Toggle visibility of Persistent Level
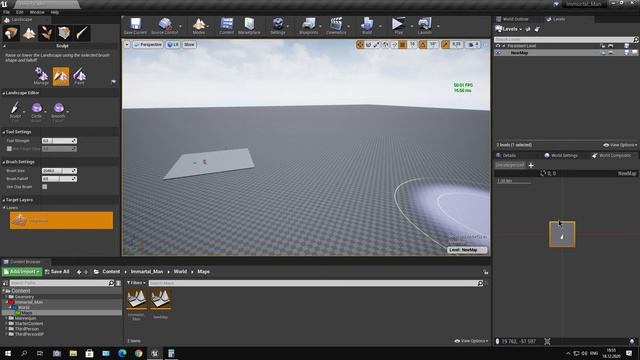This screenshot has height=360, width=640. [498, 46]
